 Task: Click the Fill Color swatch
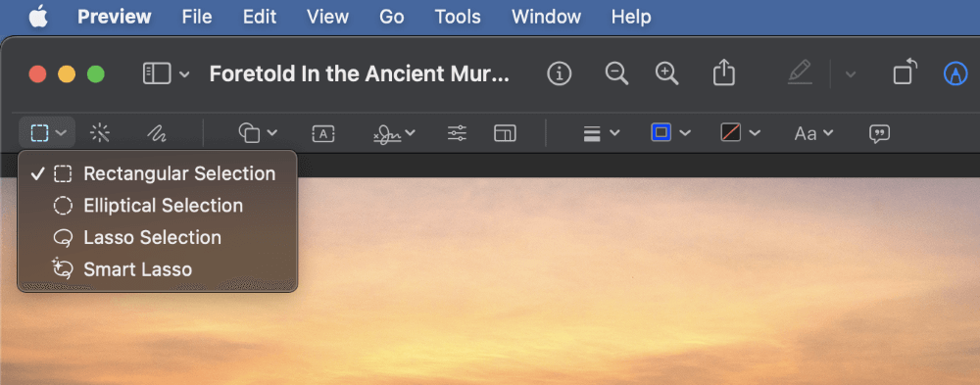731,132
